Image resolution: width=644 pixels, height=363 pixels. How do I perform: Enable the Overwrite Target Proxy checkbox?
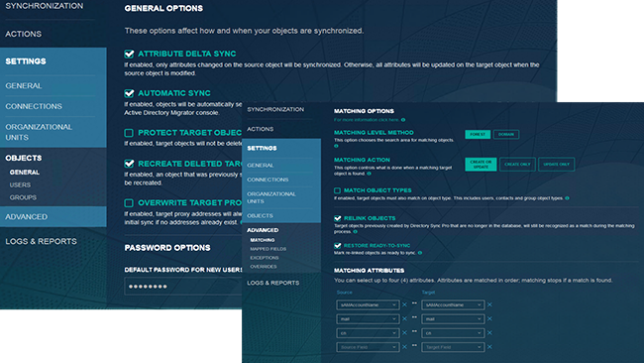coord(129,203)
